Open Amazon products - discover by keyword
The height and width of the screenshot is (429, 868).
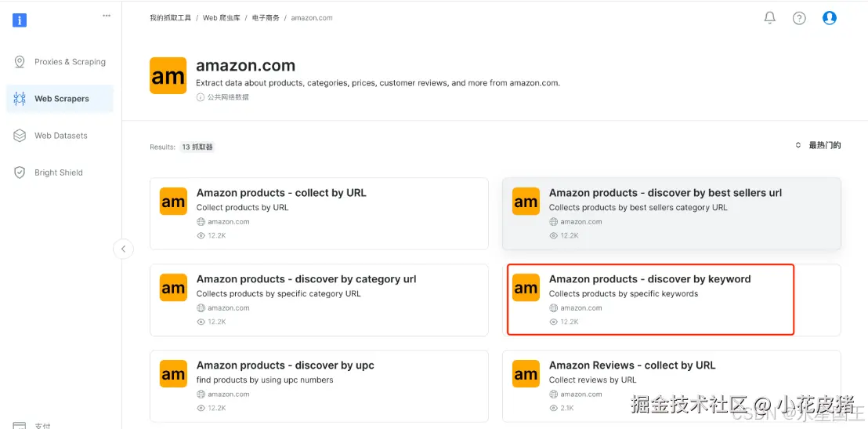tap(649, 279)
